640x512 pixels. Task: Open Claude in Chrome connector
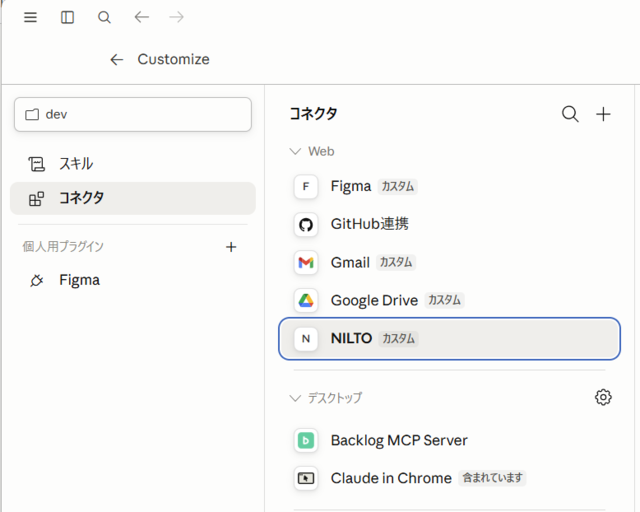tap(449, 478)
